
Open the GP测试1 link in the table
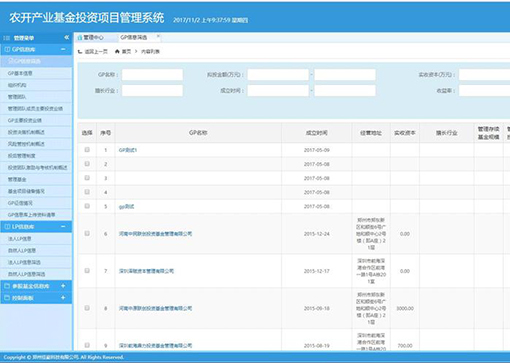pyautogui.click(x=128, y=150)
